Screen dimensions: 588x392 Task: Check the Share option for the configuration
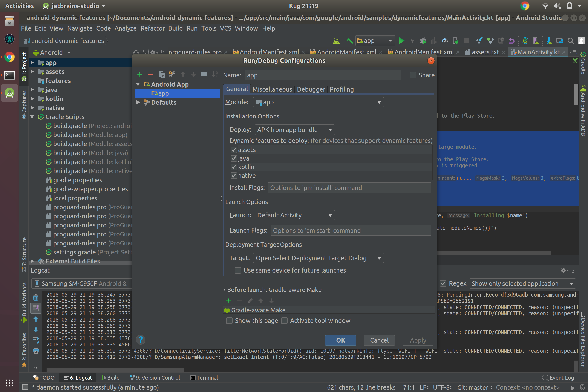413,75
